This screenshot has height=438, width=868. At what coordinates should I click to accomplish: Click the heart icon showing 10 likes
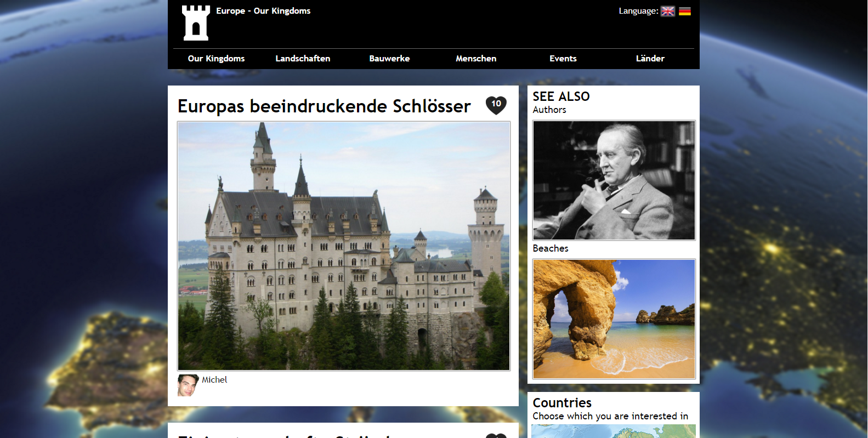coord(496,105)
